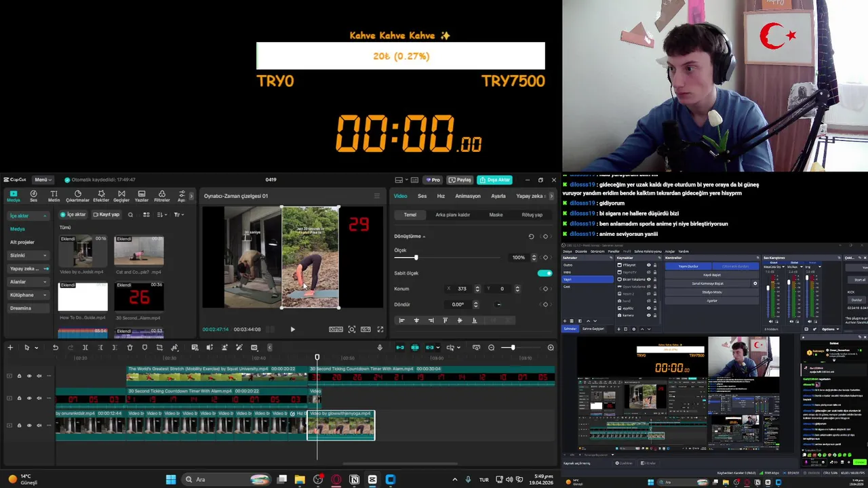Mute the top timeline track audio
This screenshot has height=488, width=868.
pos(39,375)
